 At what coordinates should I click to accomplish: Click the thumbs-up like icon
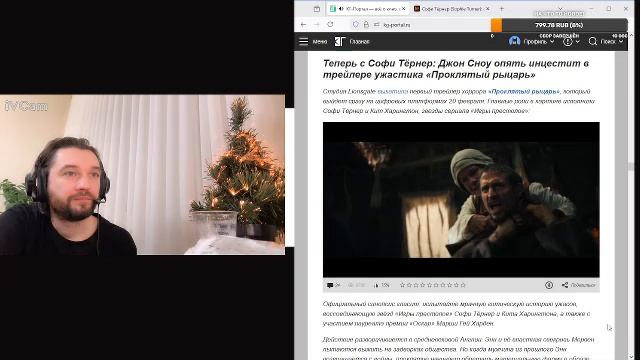point(376,285)
